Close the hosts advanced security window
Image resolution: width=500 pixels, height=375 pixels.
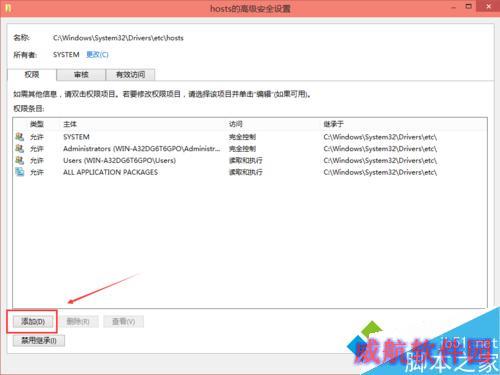[489, 6]
